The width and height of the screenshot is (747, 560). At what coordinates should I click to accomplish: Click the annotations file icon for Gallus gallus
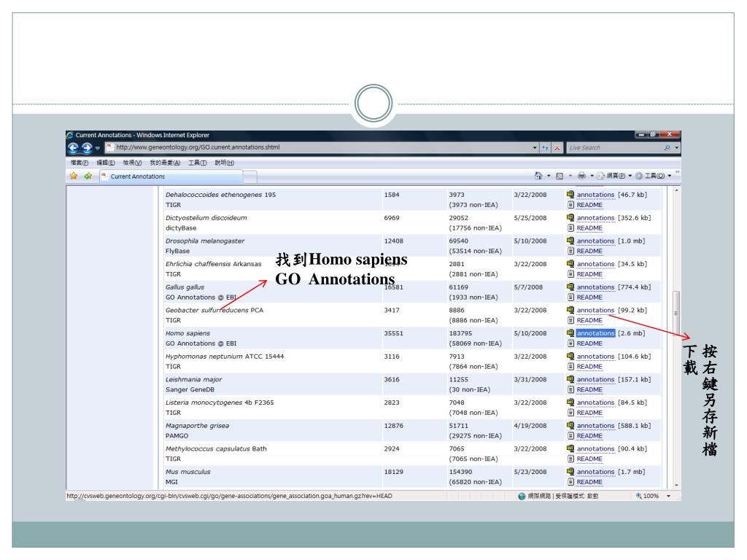point(570,287)
